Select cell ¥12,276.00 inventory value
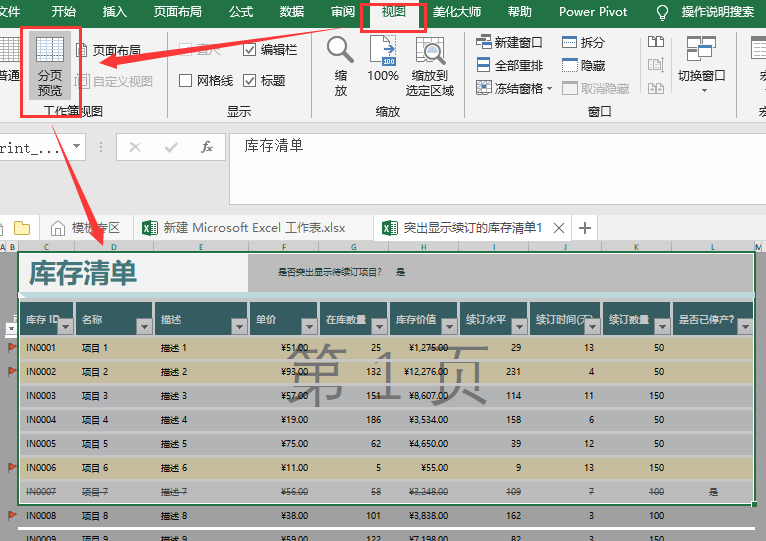The image size is (766, 541). pos(426,372)
